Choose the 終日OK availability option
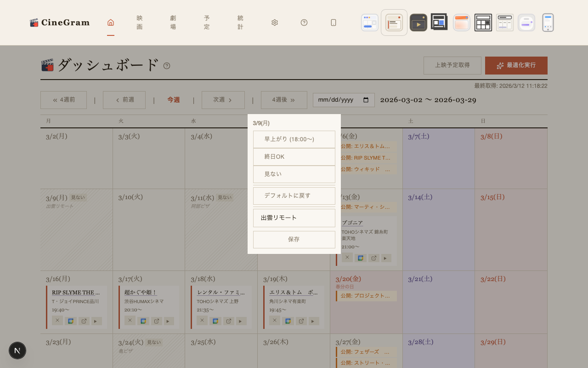 point(294,157)
